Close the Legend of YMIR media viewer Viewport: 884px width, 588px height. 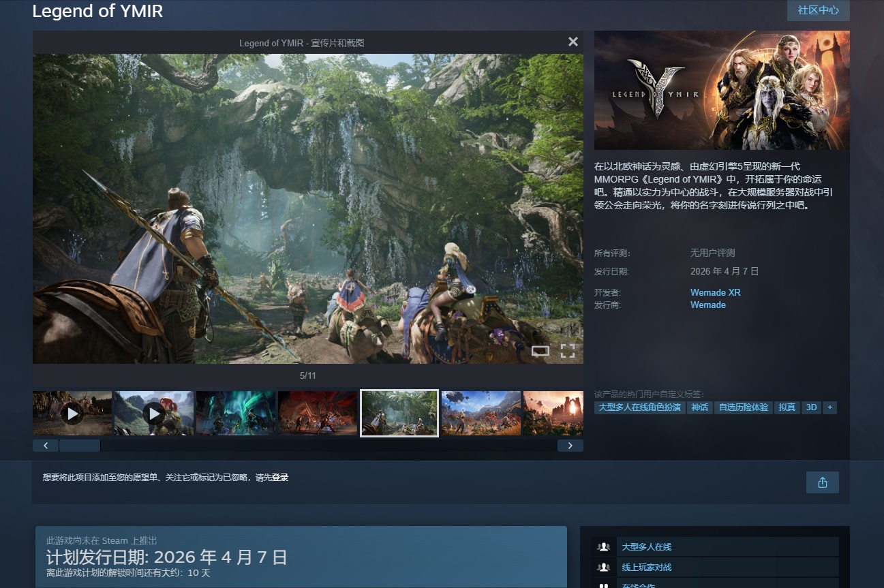[573, 42]
